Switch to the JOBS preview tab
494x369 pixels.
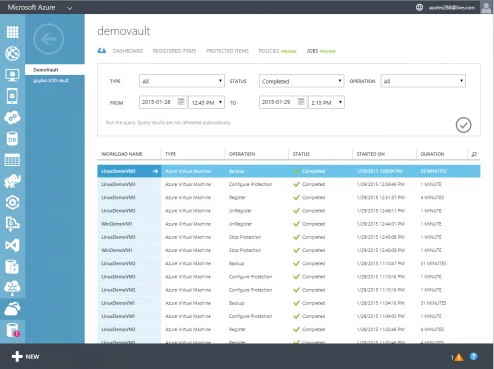(321, 51)
